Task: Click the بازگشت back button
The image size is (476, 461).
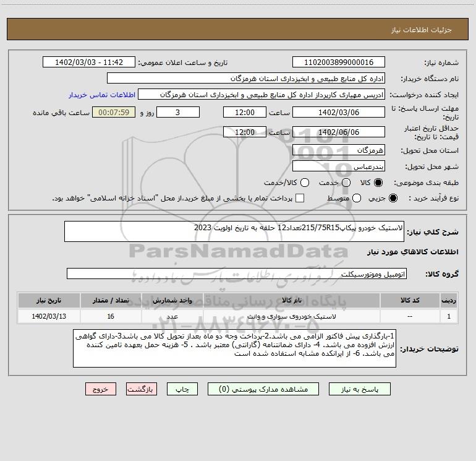Action: click(x=142, y=389)
